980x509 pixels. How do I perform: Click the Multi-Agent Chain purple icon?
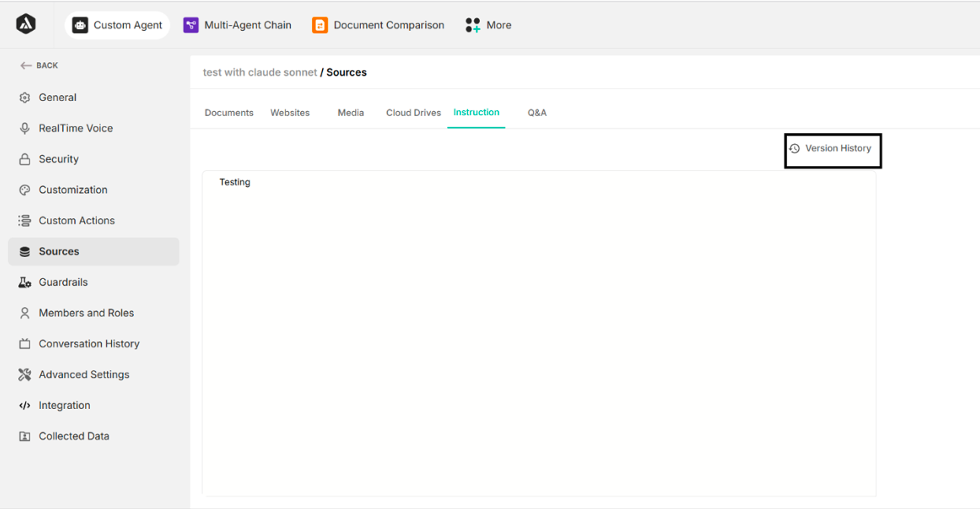191,25
